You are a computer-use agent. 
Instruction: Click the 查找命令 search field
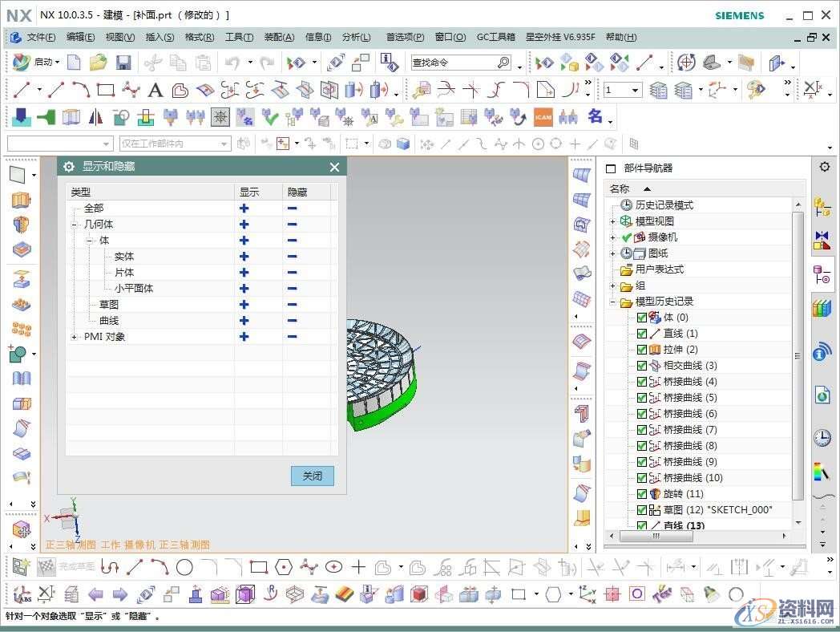[x=453, y=63]
